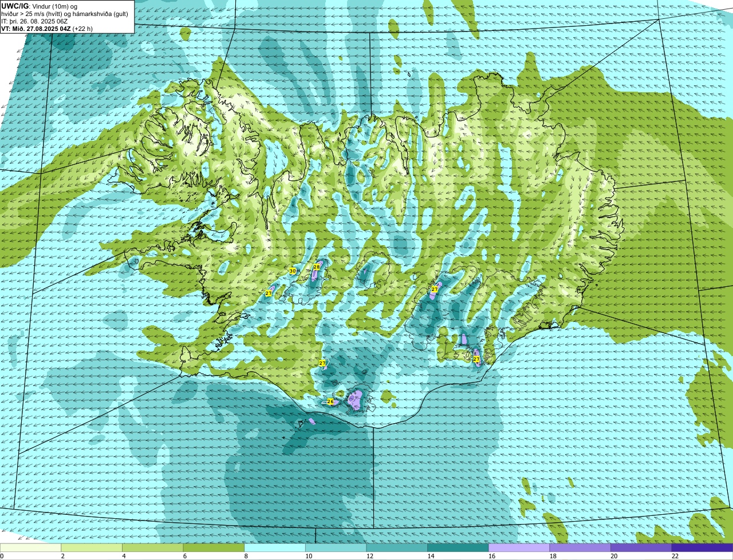Click the yellow max gust label 26
This screenshot has width=733, height=560.
(x=330, y=401)
